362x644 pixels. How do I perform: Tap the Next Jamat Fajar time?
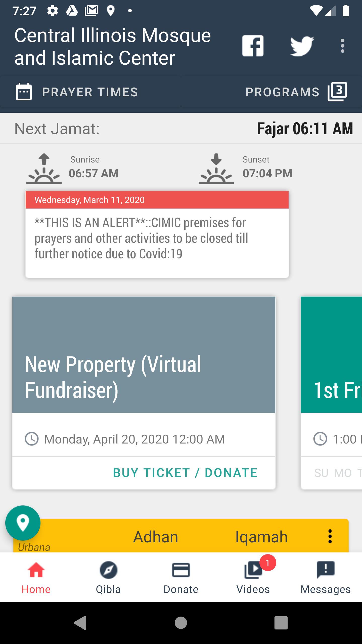click(x=305, y=129)
